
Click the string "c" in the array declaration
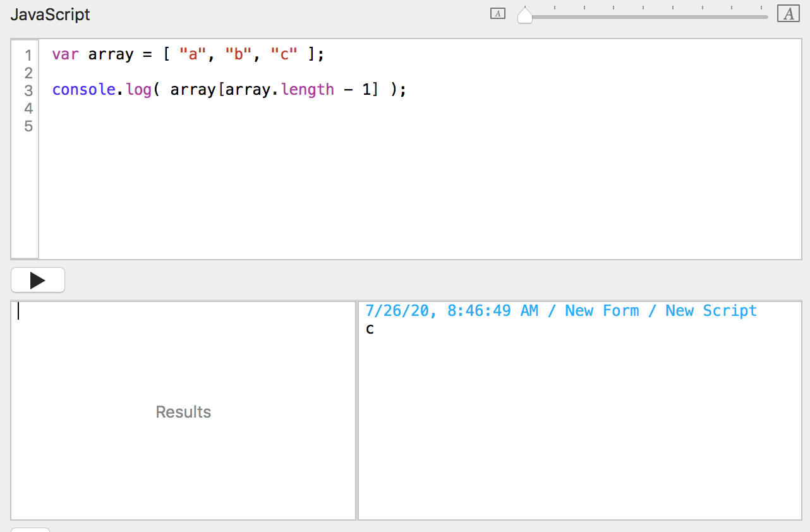(284, 54)
